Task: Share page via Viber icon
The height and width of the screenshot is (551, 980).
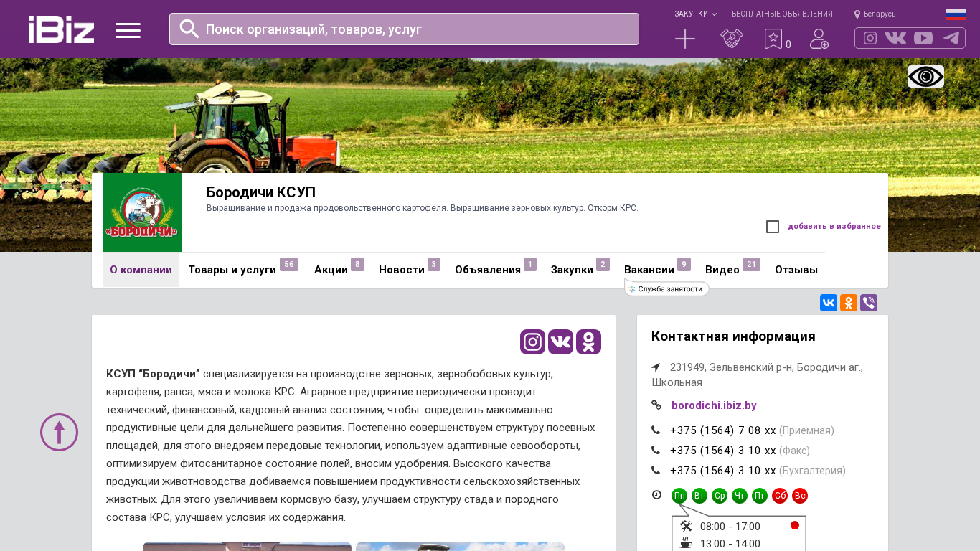Action: coord(869,303)
